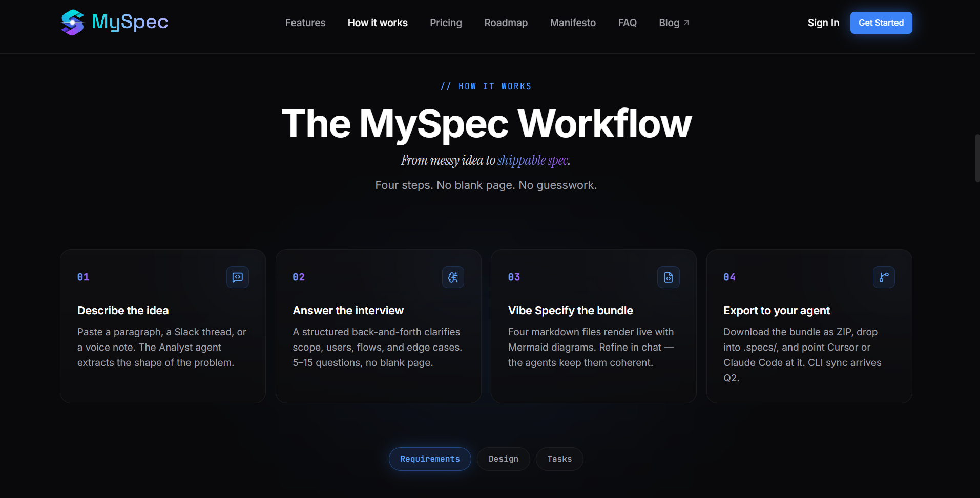Go to How it works nav item
The height and width of the screenshot is (498, 980).
coord(378,23)
